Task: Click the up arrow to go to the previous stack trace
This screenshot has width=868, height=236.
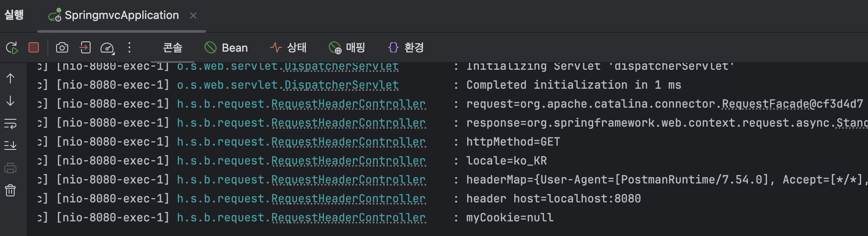Action: (x=10, y=78)
